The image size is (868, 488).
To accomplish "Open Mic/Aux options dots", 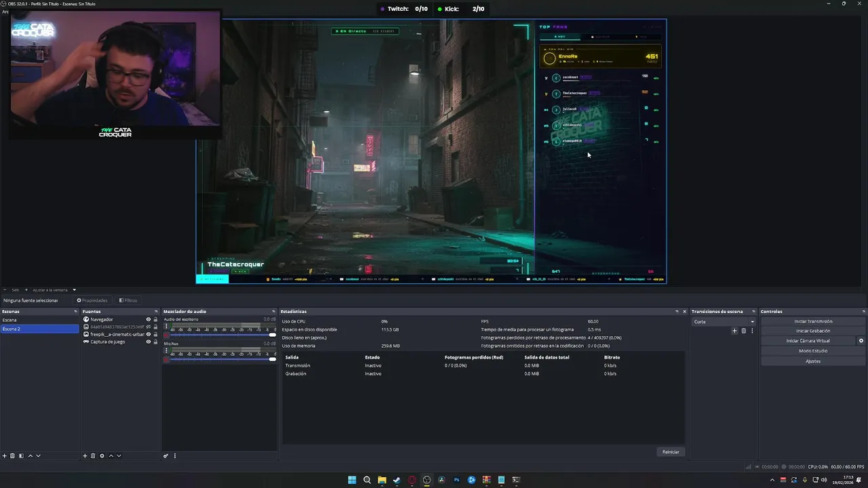I will coord(166,351).
